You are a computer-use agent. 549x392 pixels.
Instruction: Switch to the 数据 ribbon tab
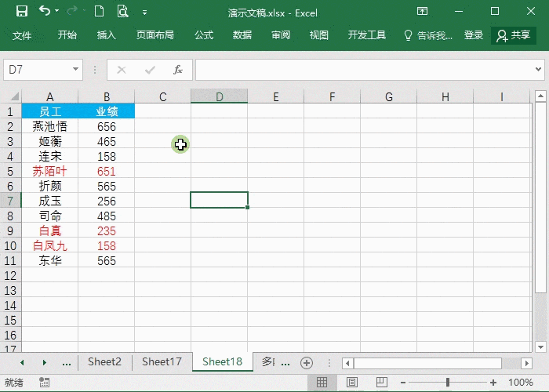coord(242,35)
